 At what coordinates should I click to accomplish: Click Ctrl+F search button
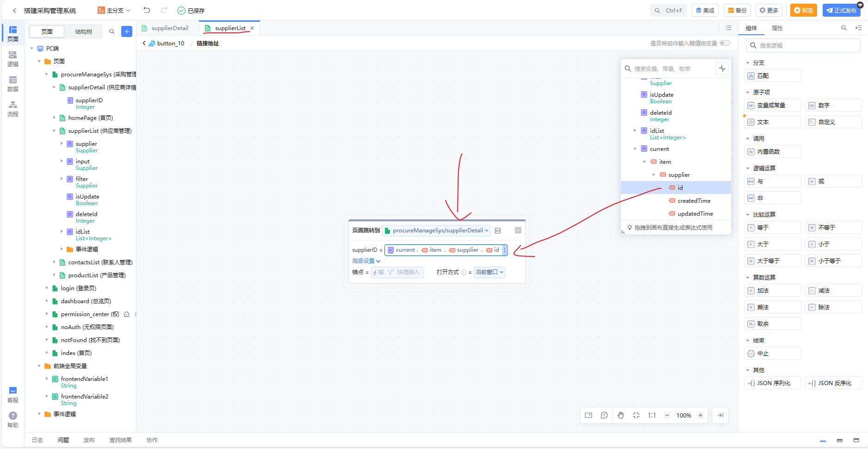[x=668, y=10]
